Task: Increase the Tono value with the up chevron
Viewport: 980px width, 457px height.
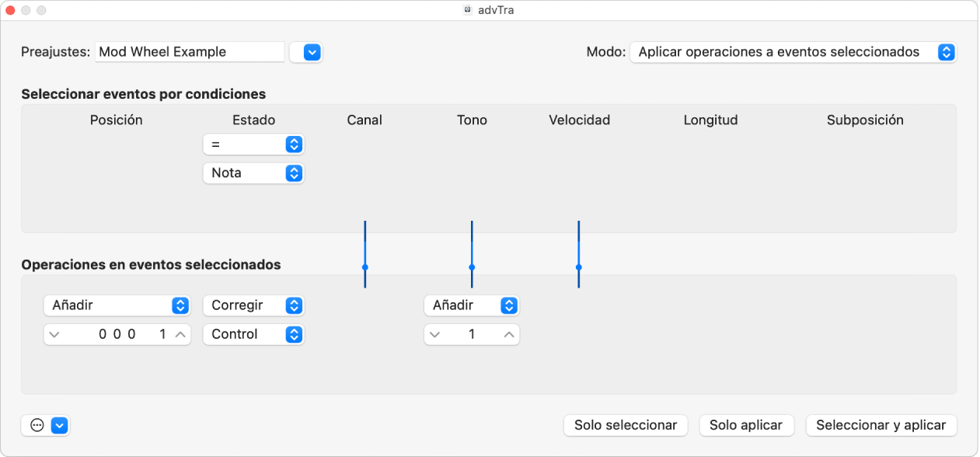Action: tap(509, 334)
